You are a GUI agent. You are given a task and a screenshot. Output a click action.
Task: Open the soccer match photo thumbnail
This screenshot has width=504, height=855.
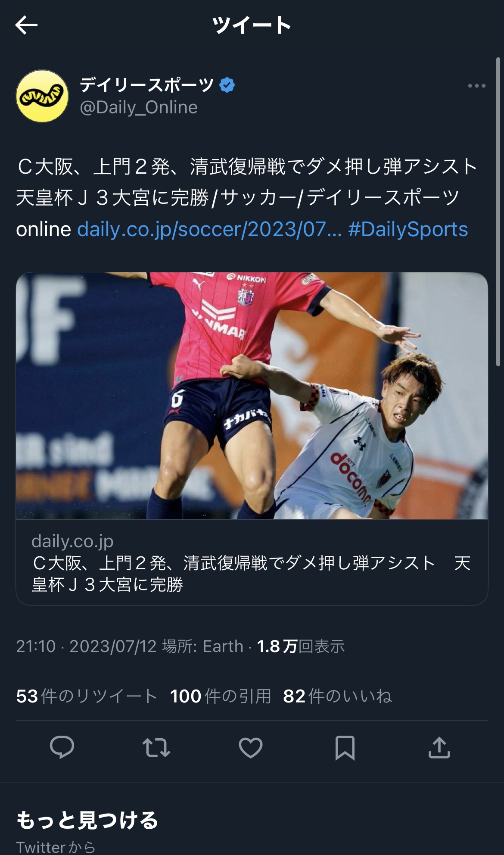252,396
